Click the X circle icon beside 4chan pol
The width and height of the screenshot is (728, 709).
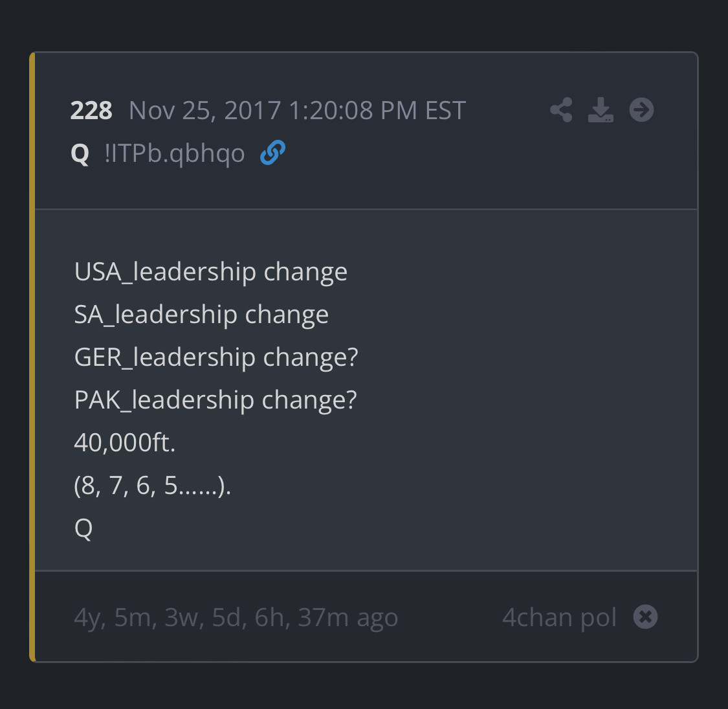[x=645, y=616]
